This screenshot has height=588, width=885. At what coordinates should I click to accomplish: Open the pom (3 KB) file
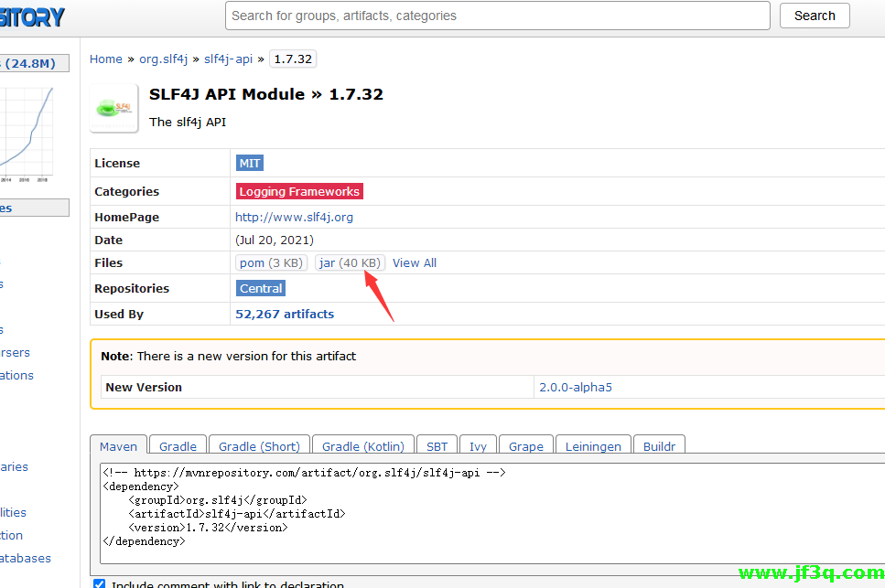[270, 262]
